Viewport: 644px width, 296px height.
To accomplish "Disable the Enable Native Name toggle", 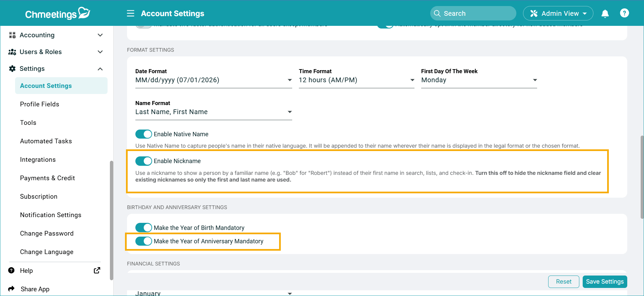I will [144, 134].
